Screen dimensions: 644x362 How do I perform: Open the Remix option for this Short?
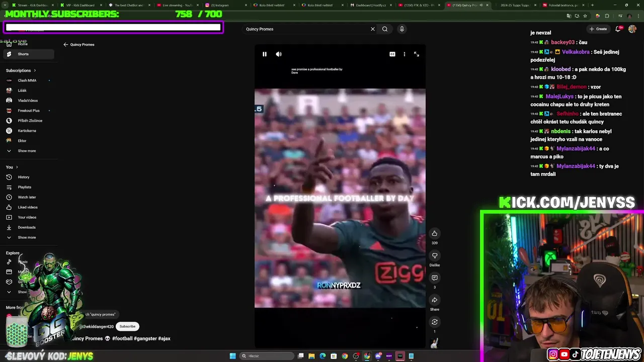(x=435, y=322)
